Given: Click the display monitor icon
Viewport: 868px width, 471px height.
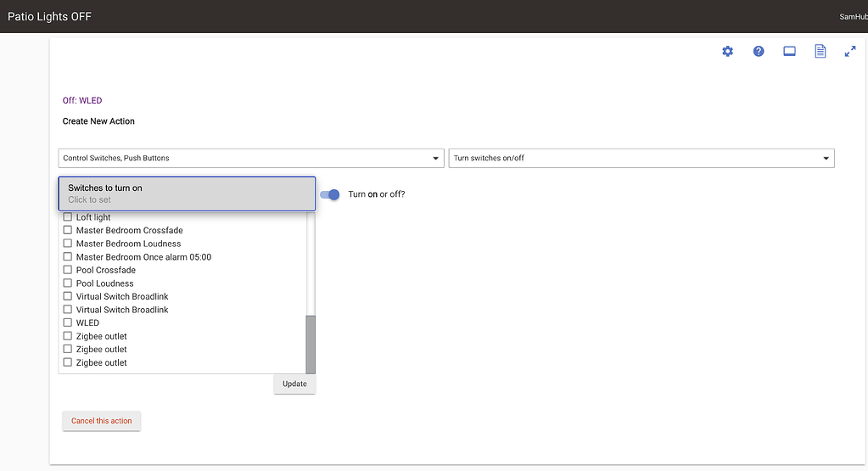Looking at the screenshot, I should 789,52.
